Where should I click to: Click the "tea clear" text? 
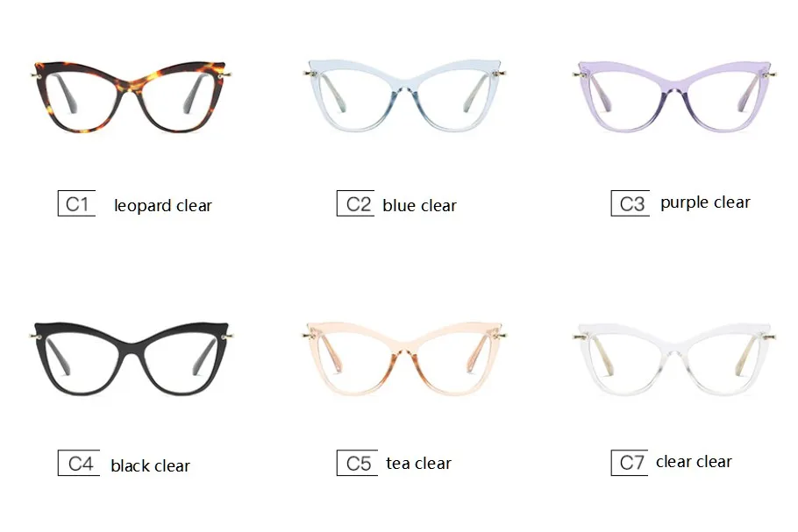point(418,464)
